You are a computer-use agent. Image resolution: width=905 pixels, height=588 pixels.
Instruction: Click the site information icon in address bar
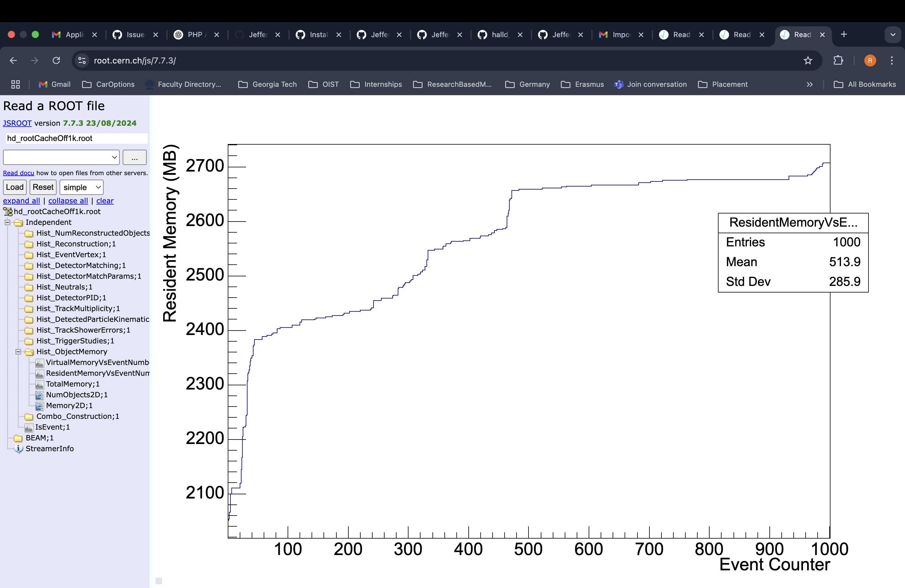tap(82, 60)
